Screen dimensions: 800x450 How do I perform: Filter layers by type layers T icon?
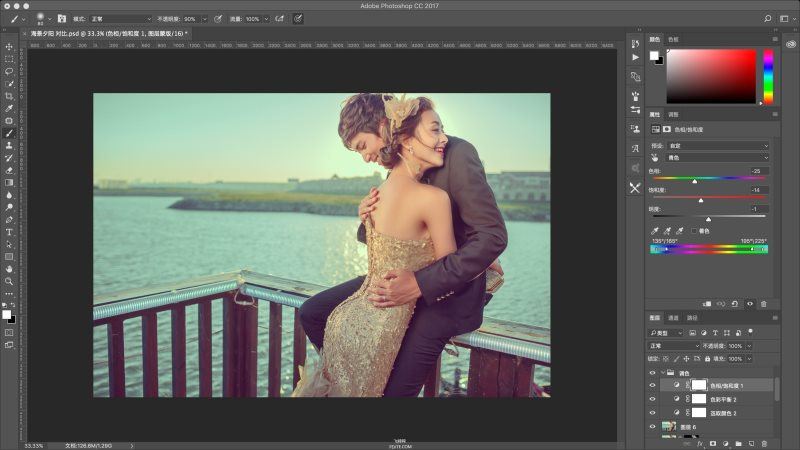click(x=715, y=333)
